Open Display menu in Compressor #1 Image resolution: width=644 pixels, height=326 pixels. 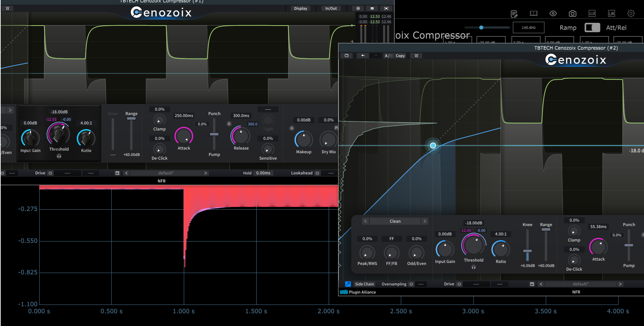[x=301, y=8]
